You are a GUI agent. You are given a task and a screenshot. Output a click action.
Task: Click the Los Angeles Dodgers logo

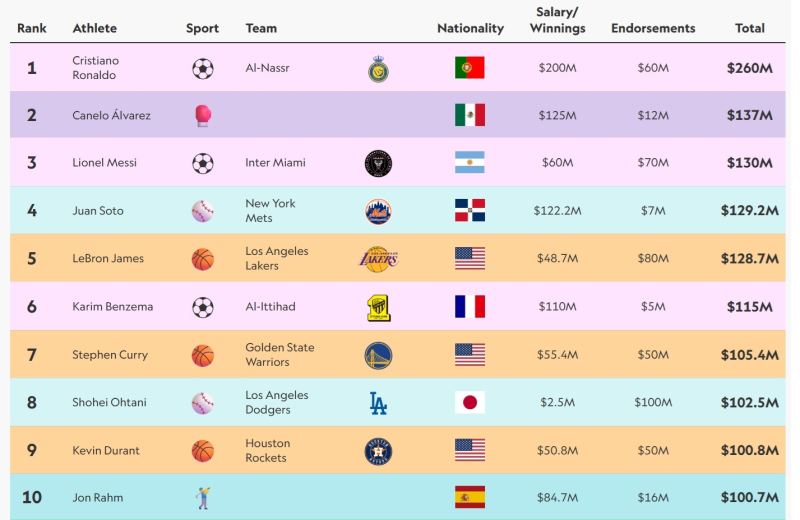[x=378, y=403]
